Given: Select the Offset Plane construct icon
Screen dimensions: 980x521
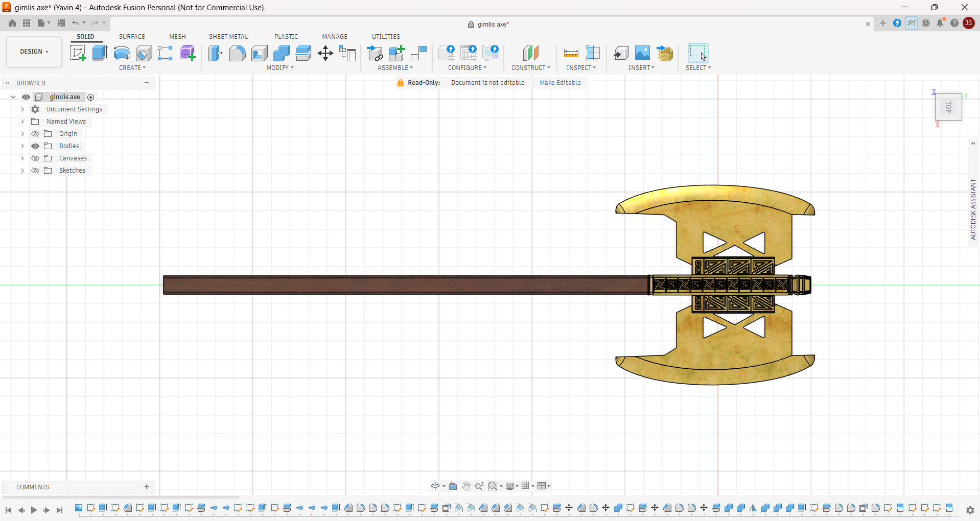Looking at the screenshot, I should 530,53.
